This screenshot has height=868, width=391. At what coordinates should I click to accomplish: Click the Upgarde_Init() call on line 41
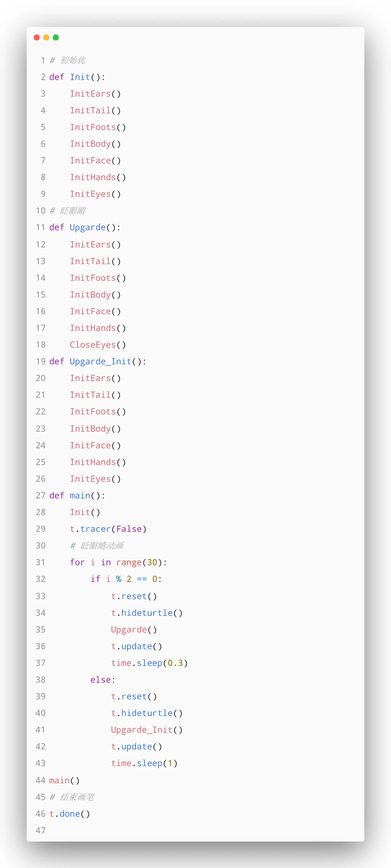click(x=147, y=730)
